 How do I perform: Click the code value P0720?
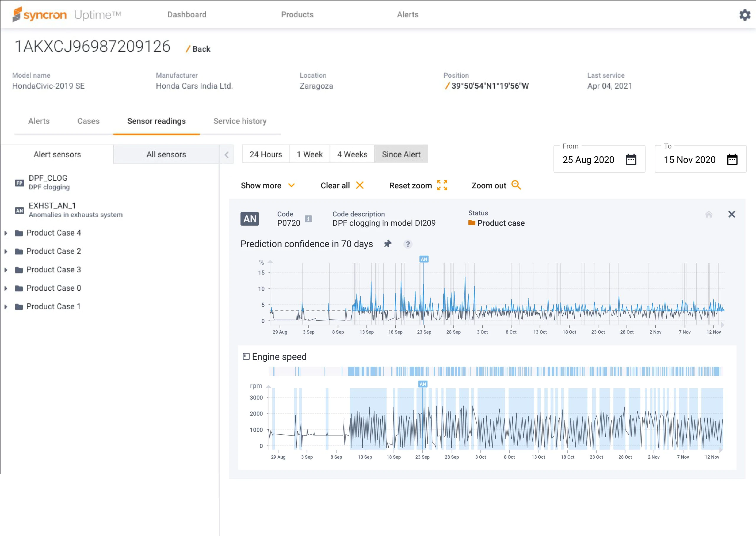[x=289, y=223]
